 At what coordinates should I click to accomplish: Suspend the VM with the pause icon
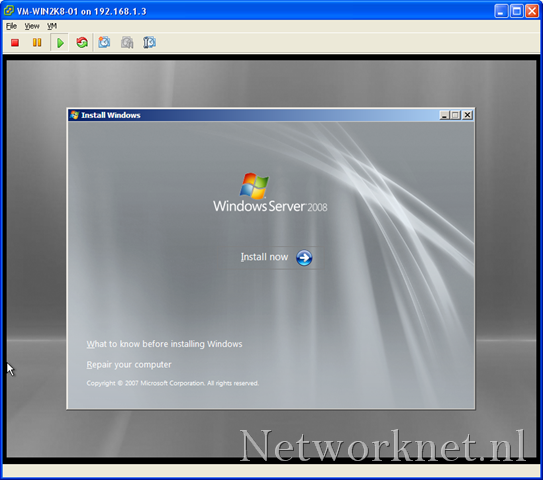point(37,43)
